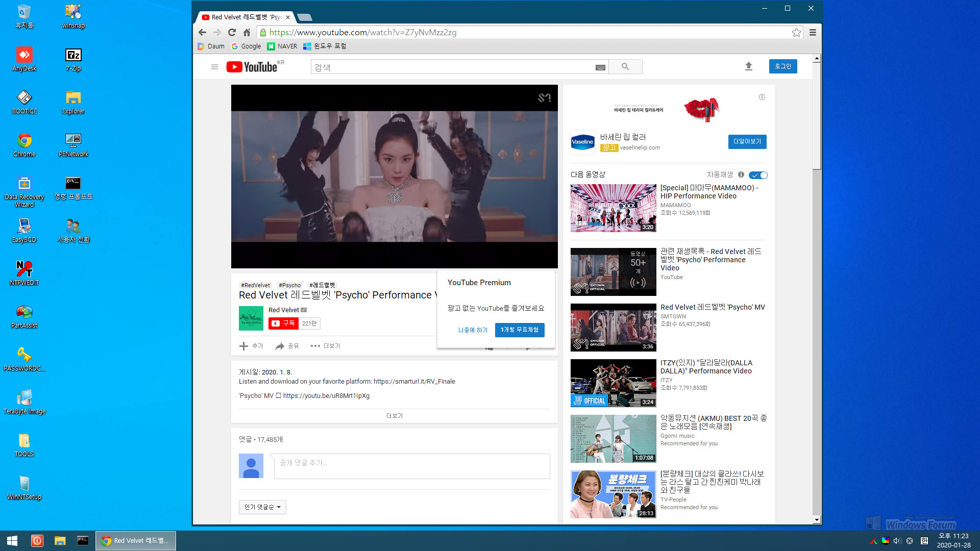Go to the browser home icon
980x551 pixels.
click(247, 32)
